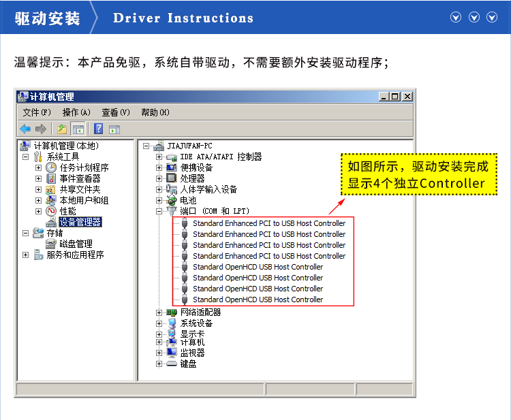
Task: Click the Up one level toolbar icon
Action: pyautogui.click(x=62, y=129)
